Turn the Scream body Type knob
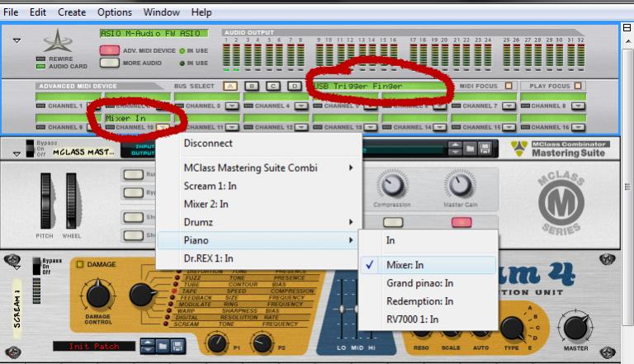The width and height of the screenshot is (634, 364). (x=513, y=328)
